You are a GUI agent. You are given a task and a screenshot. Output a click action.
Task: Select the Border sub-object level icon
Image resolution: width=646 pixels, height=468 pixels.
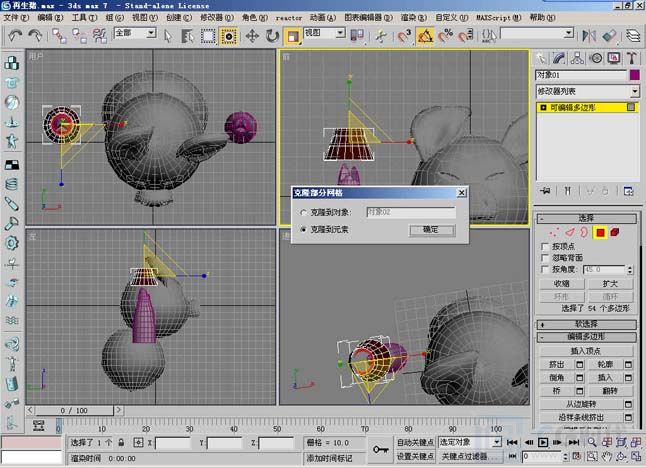pyautogui.click(x=584, y=232)
